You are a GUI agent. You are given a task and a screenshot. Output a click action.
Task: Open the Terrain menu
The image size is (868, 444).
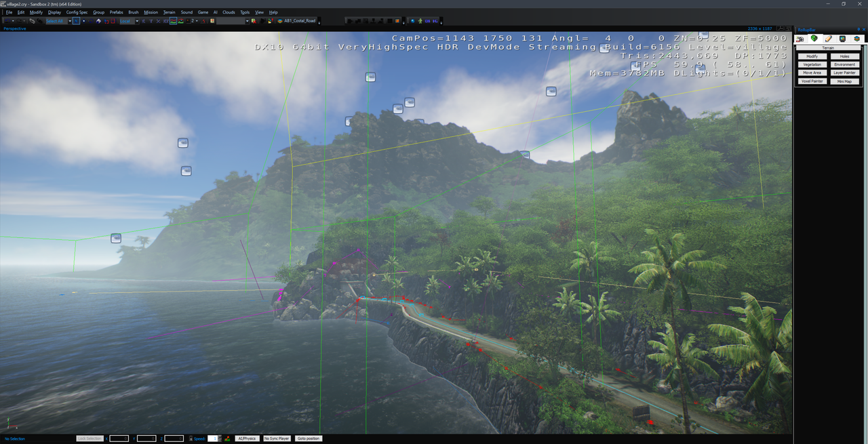(x=170, y=12)
